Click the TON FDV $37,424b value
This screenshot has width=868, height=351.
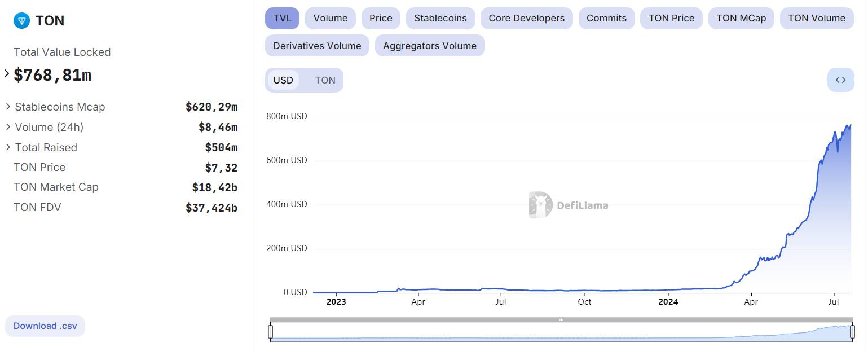pyautogui.click(x=212, y=208)
